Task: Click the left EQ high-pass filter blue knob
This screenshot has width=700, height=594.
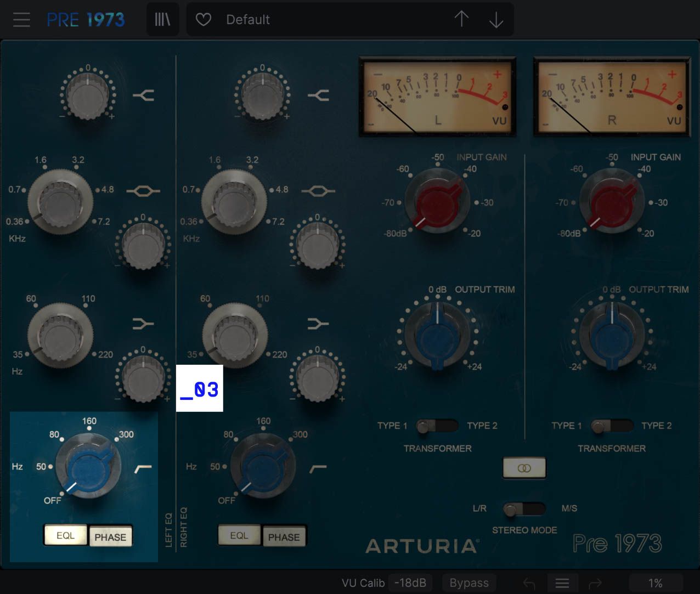Action: coord(88,466)
